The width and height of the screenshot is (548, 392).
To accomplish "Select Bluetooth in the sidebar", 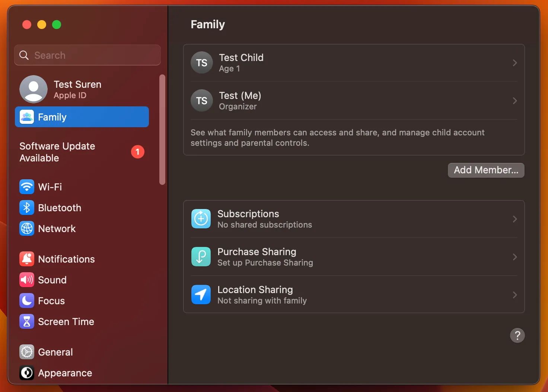I will click(60, 208).
